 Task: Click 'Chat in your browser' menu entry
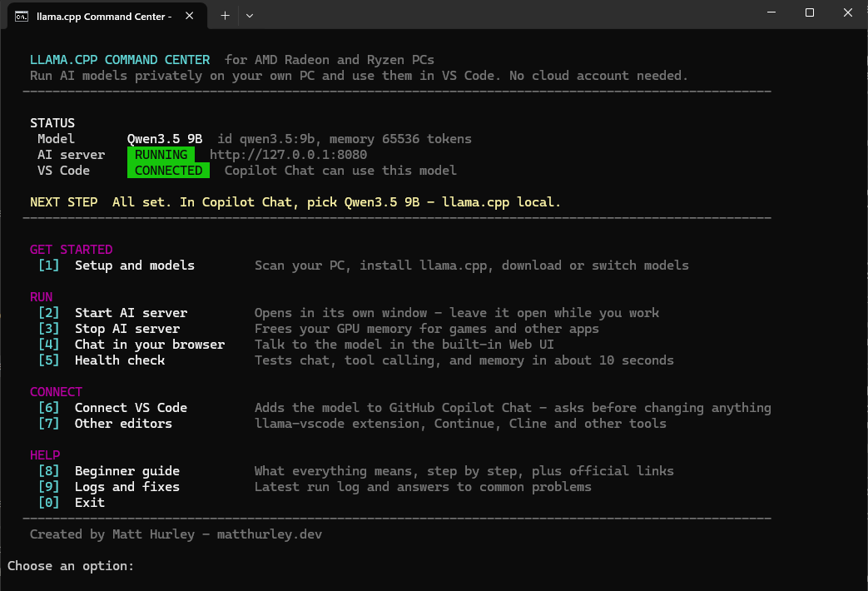point(150,345)
